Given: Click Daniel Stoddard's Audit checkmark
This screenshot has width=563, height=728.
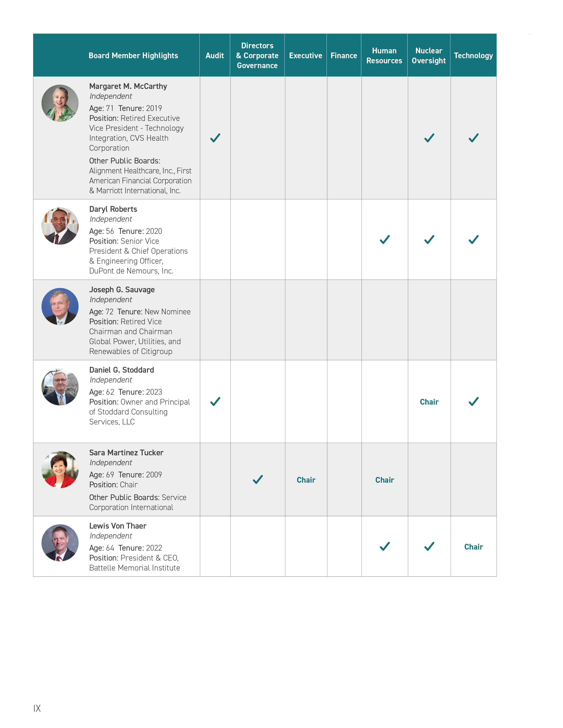Looking at the screenshot, I should [215, 401].
